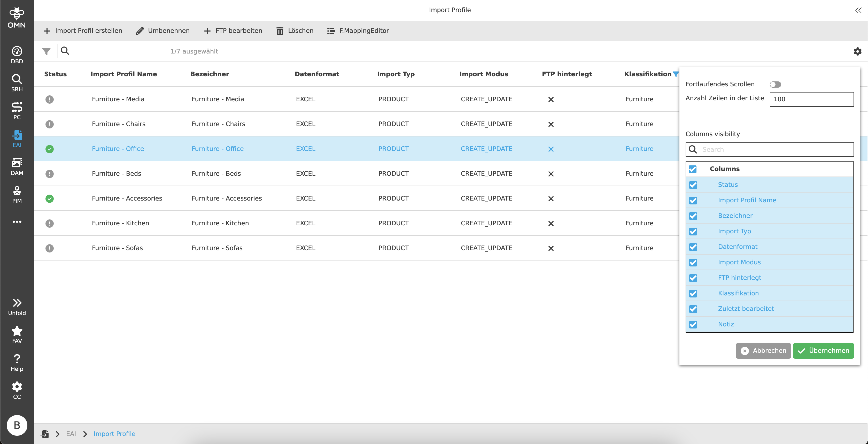Uncheck the Zuletzt bearbeitet checkbox
The image size is (868, 444).
tap(693, 309)
